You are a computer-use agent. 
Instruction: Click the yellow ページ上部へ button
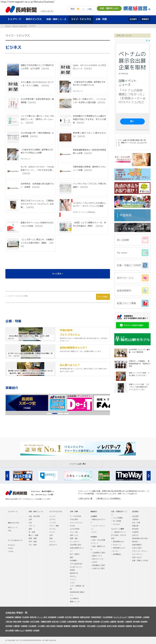coord(103,297)
